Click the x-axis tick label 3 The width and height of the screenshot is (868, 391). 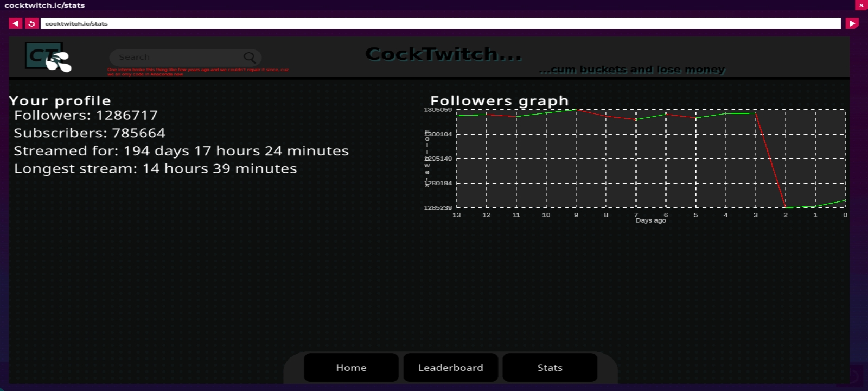756,215
